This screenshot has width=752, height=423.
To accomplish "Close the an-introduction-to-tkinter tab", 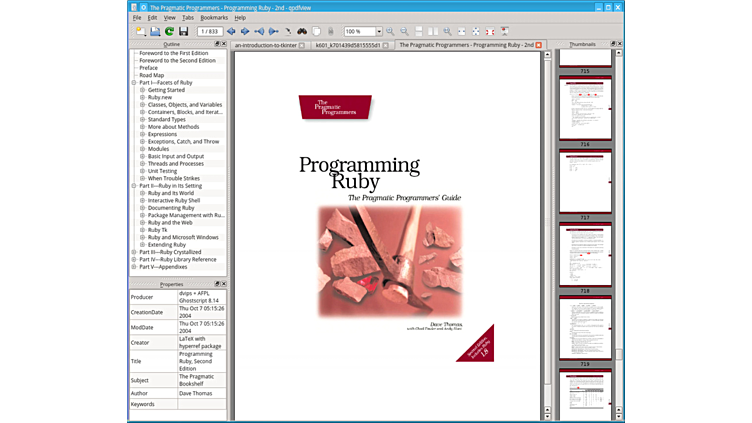I will [x=302, y=46].
